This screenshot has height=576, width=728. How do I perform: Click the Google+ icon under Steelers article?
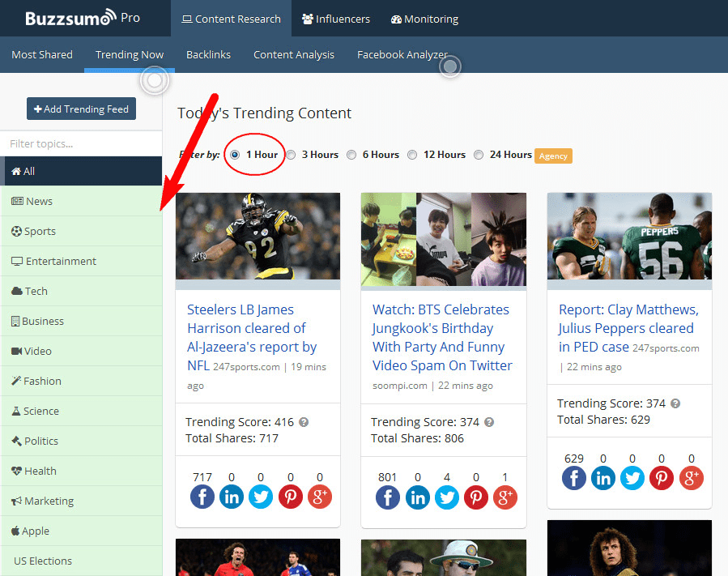point(320,497)
